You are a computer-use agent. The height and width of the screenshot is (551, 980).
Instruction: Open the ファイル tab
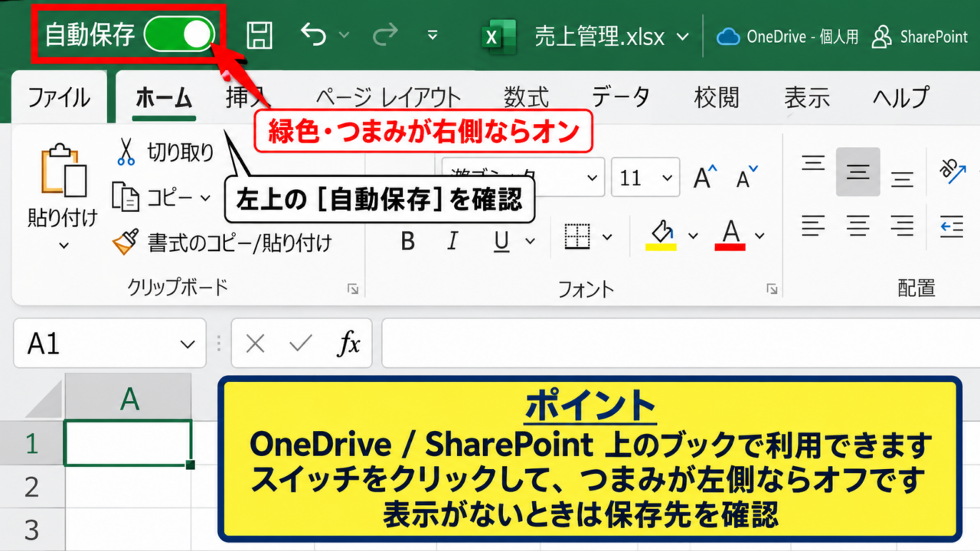pos(59,98)
